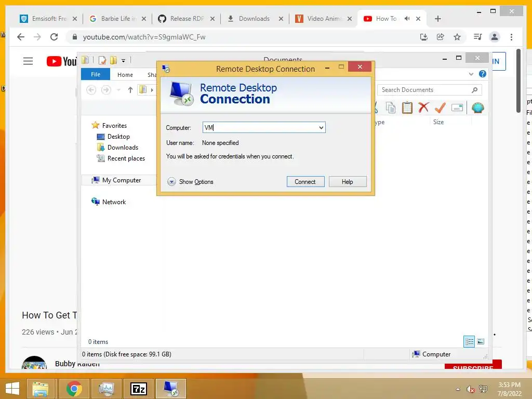Click the Rename icon in Explorer toolbar
This screenshot has height=399, width=532.
[457, 108]
